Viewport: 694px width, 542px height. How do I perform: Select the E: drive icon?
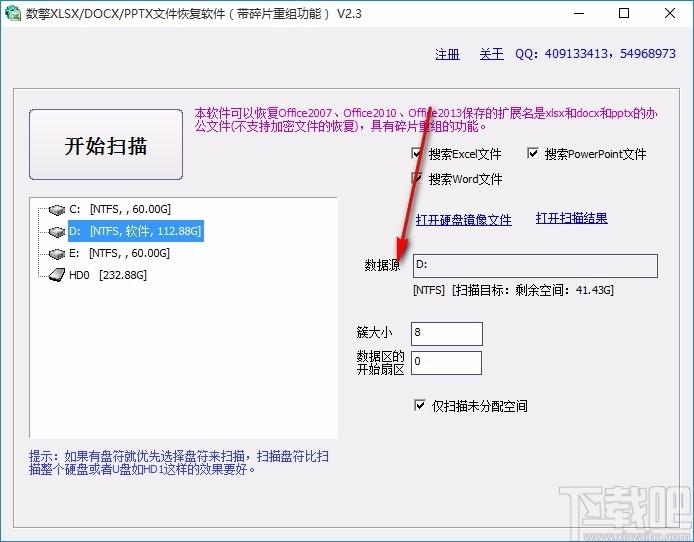click(x=57, y=254)
